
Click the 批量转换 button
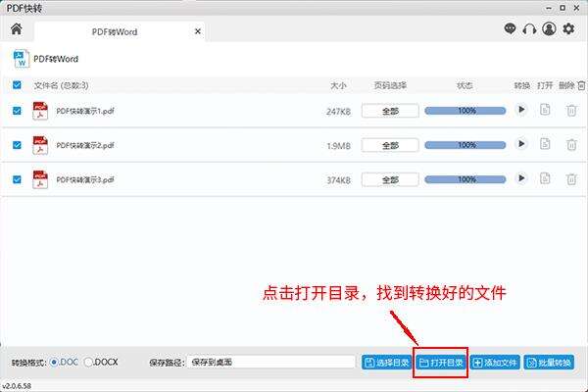[x=549, y=363]
